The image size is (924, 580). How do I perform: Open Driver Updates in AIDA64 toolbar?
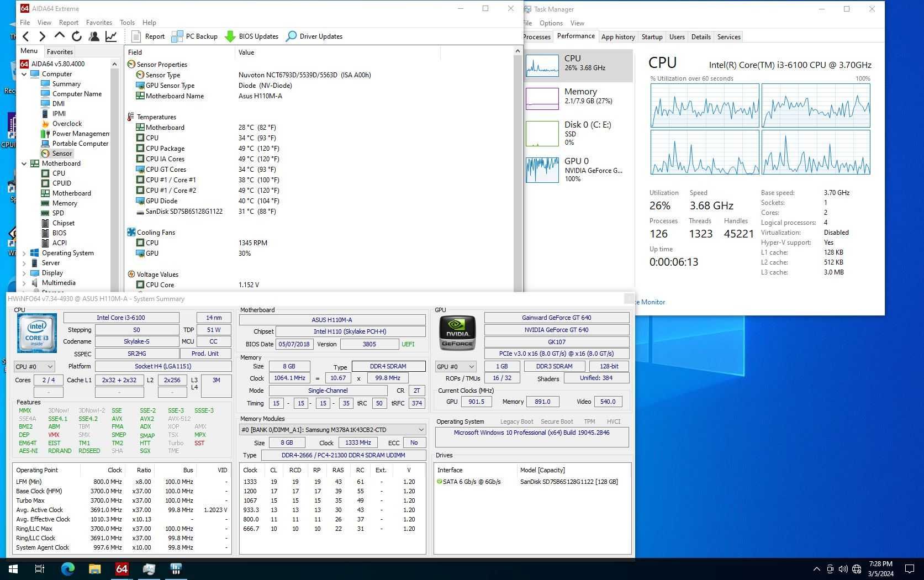click(x=314, y=36)
